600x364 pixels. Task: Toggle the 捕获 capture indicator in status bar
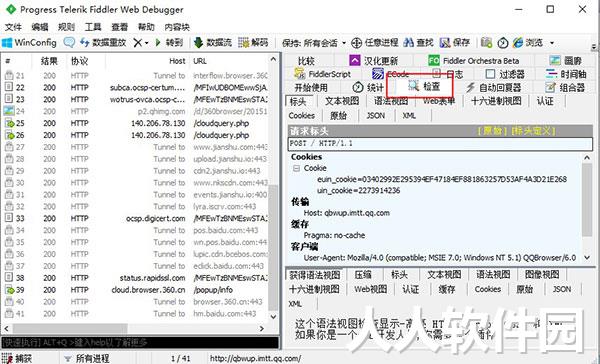[x=18, y=359]
